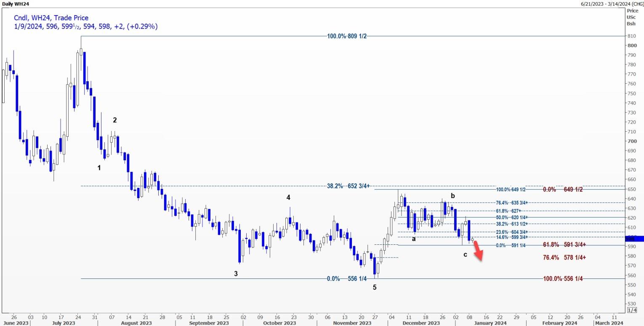Select "September 2023" on the time axis
The height and width of the screenshot is (326, 644).
209,323
